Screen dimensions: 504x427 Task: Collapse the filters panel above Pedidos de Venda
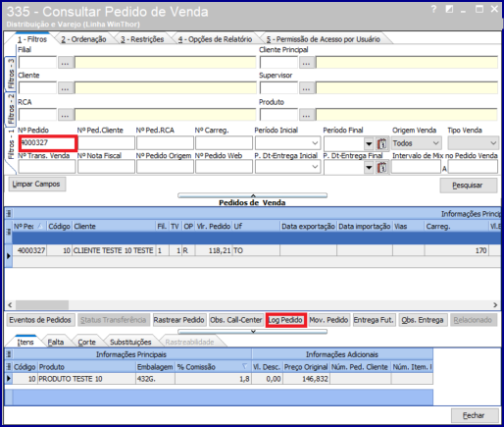tap(253, 195)
